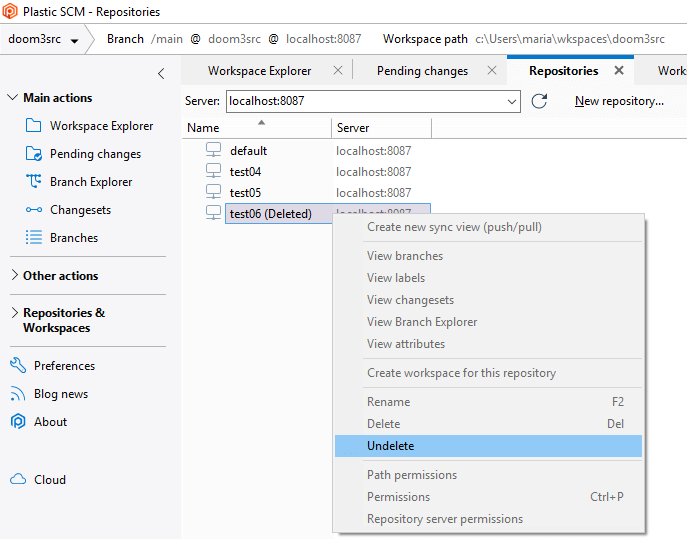Screen dimensions: 687x539
Task: Expand the Other actions section
Action: pos(14,275)
